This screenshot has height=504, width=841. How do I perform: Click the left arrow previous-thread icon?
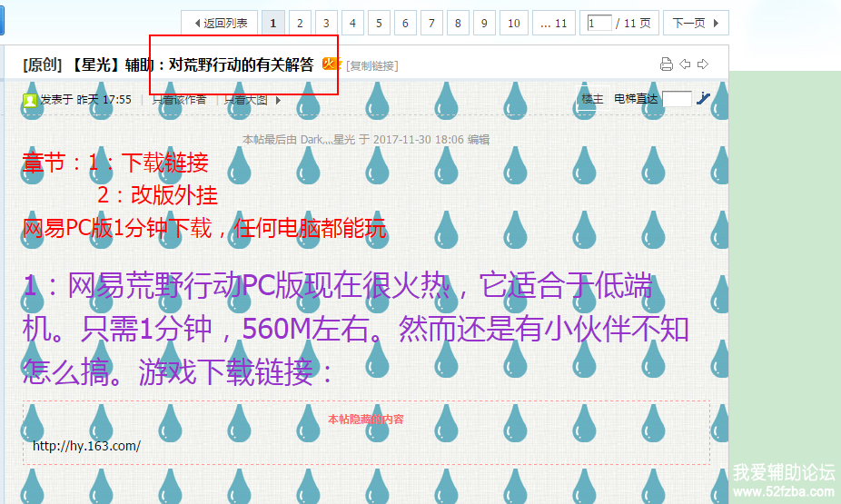tap(685, 64)
